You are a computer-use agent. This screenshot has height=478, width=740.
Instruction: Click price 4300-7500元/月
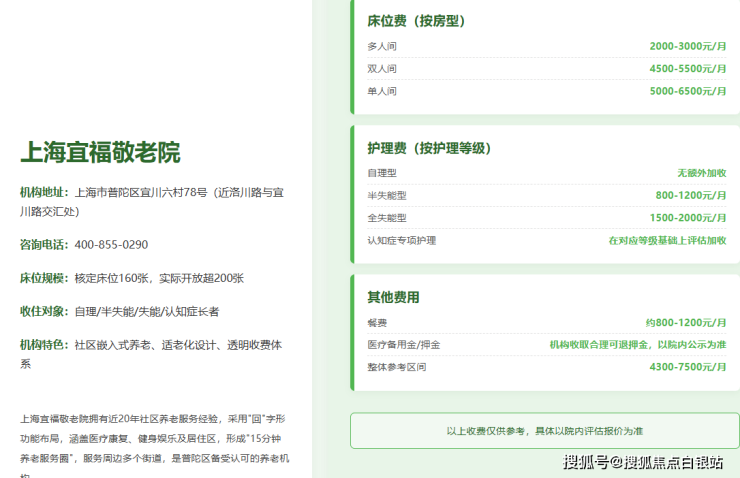[688, 367]
